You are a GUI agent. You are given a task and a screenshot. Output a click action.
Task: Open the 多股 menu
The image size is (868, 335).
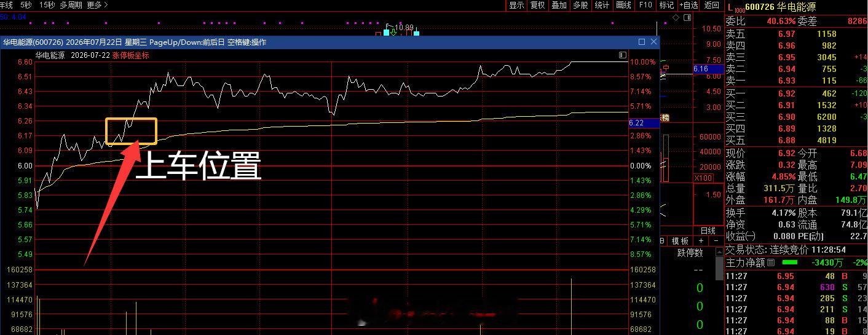[580, 5]
